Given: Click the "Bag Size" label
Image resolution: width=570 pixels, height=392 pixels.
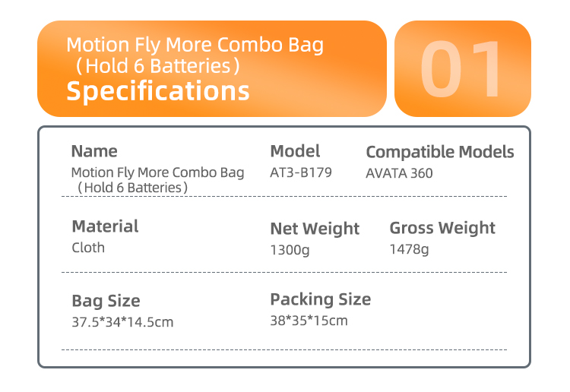Looking at the screenshot, I should pyautogui.click(x=106, y=301).
